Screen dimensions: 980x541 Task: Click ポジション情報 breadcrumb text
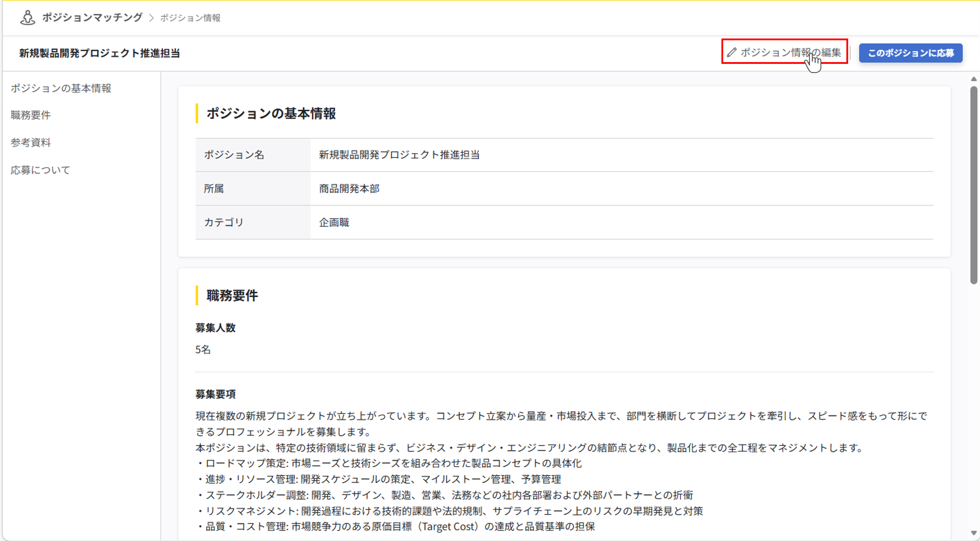[190, 18]
